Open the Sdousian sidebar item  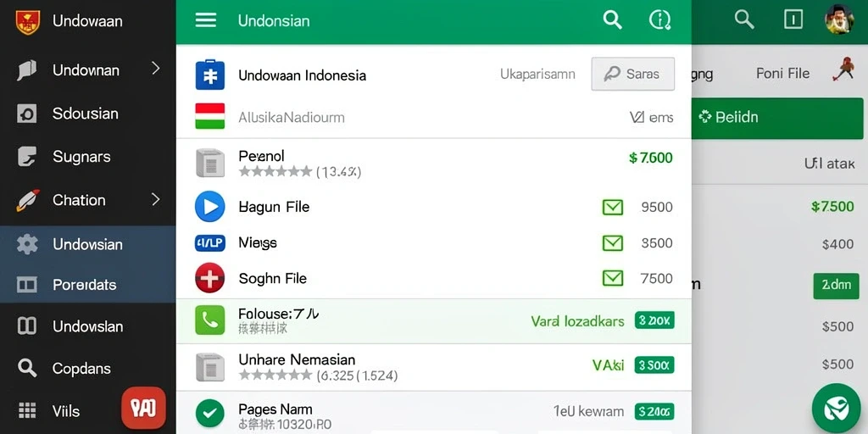(x=87, y=114)
